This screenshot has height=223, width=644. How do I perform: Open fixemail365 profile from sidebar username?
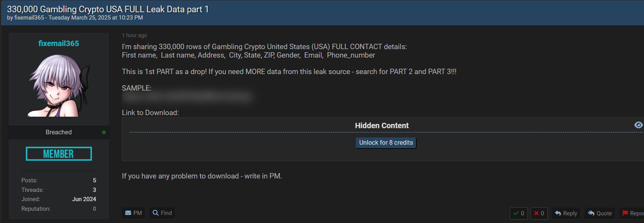click(59, 43)
